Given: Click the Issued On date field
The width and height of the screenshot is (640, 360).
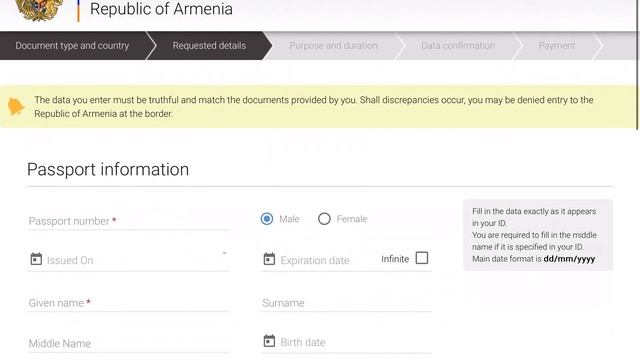Looking at the screenshot, I should [128, 260].
